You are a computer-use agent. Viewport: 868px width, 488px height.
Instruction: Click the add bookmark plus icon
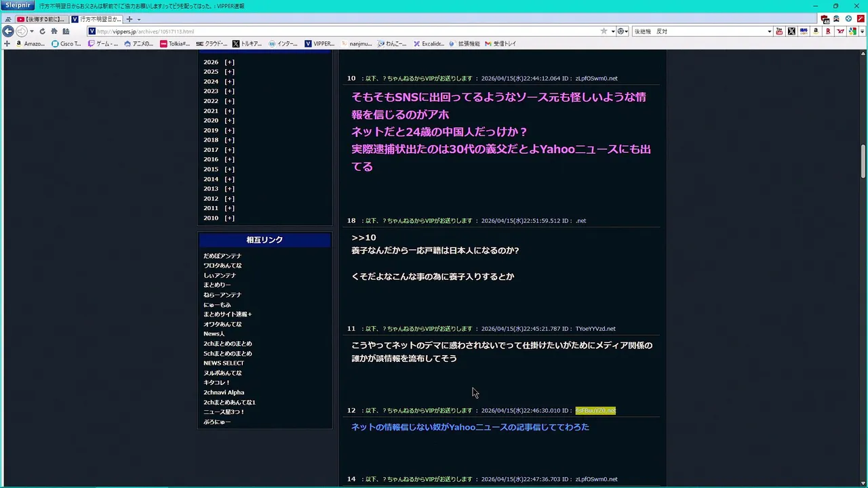7,43
